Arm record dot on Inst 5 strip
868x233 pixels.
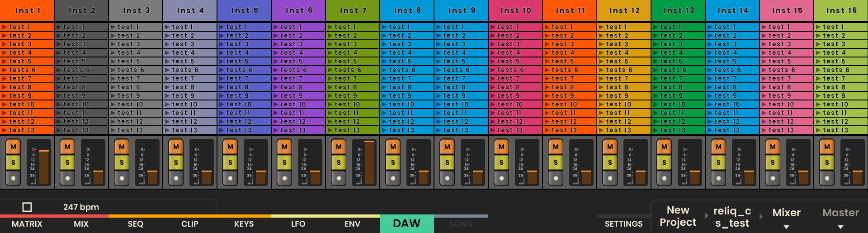point(230,178)
